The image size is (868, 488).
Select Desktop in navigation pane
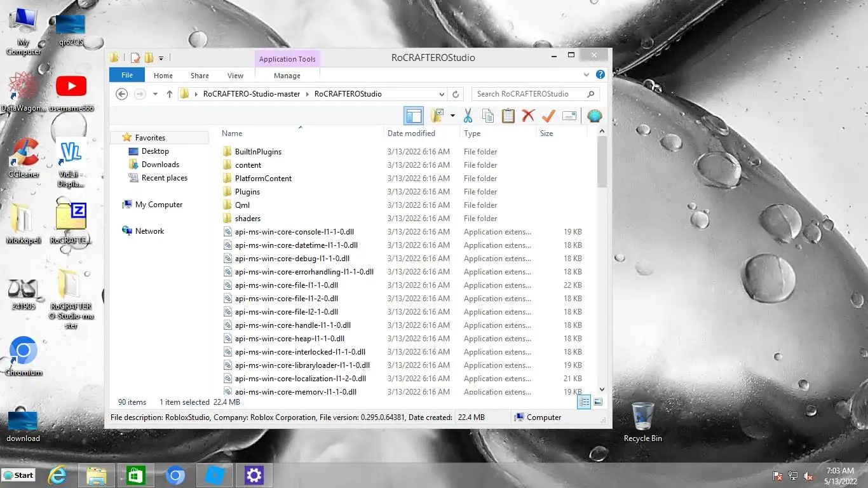coord(155,151)
